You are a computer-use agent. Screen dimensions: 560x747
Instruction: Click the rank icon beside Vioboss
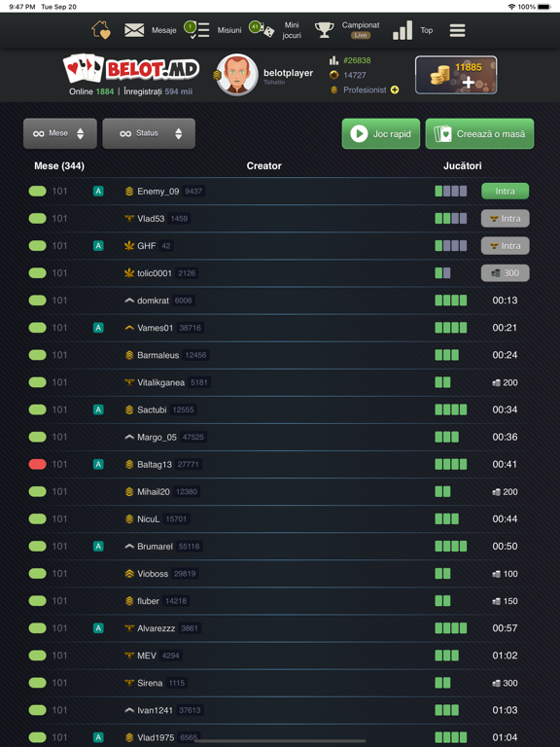click(129, 574)
